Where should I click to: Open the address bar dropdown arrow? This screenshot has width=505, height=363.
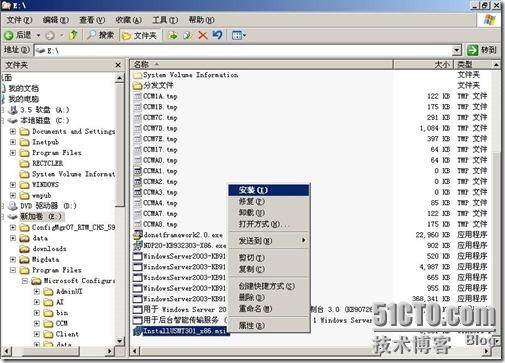(457, 51)
